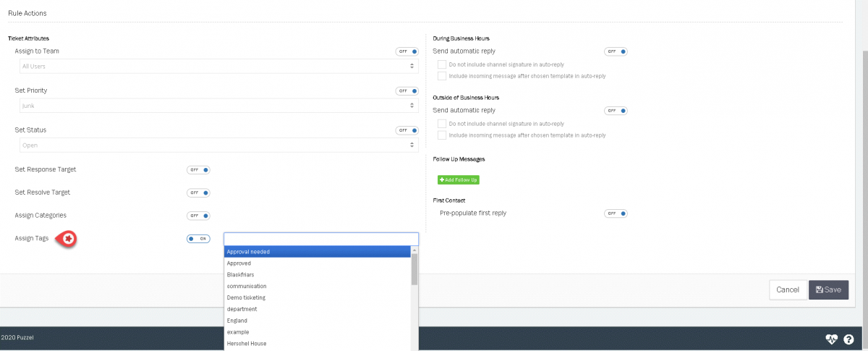Click the red marker beside Assign Tags
The height and width of the screenshot is (351, 868).
point(69,238)
